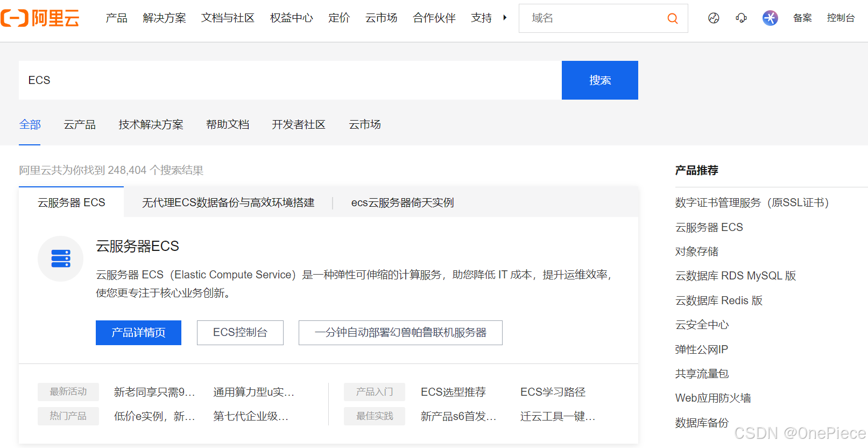Click the orange search magnifier icon

[673, 18]
